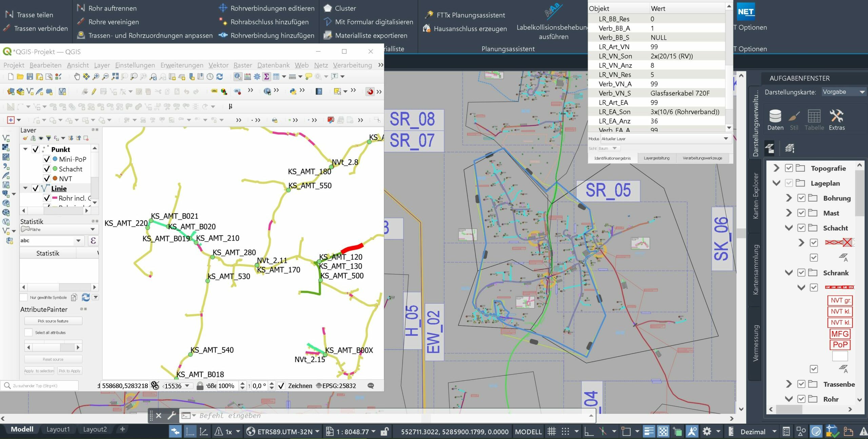
Task: Uncheck the NVT layer checkbox
Action: click(47, 178)
